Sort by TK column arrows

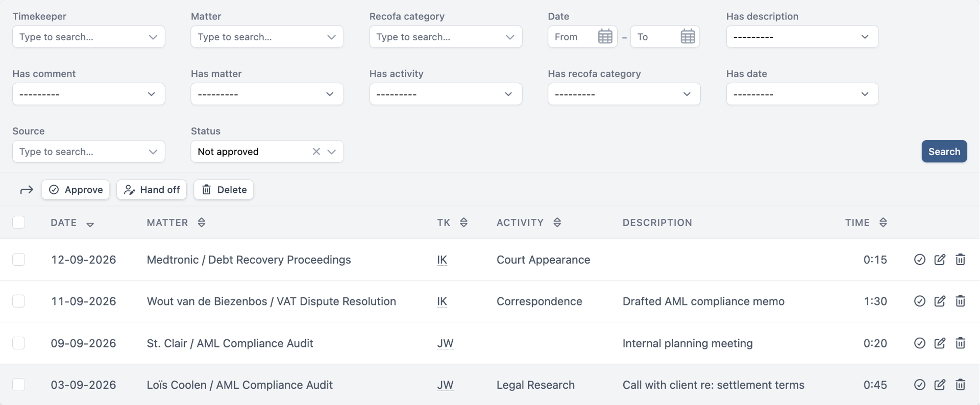(463, 222)
